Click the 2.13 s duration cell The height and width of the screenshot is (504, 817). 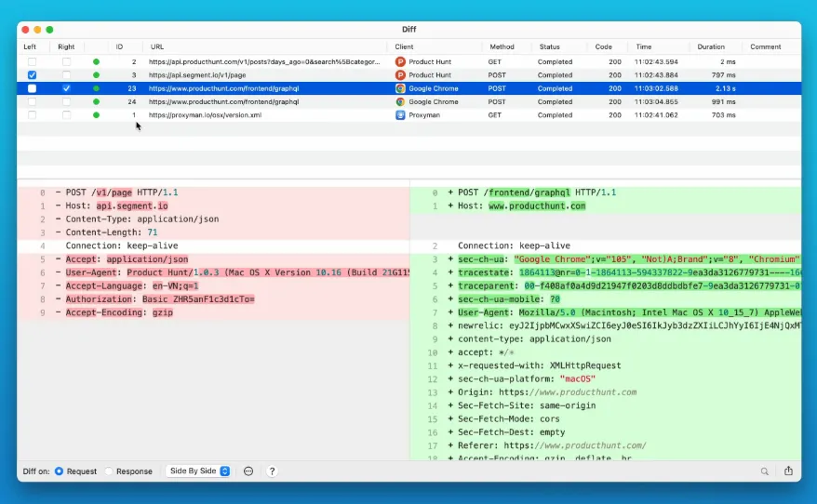(x=725, y=88)
